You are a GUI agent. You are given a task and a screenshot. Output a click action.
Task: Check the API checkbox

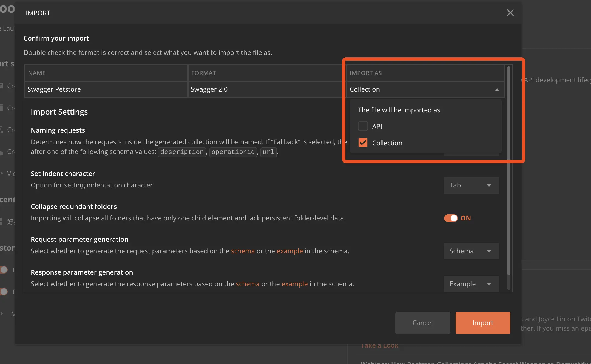click(363, 126)
